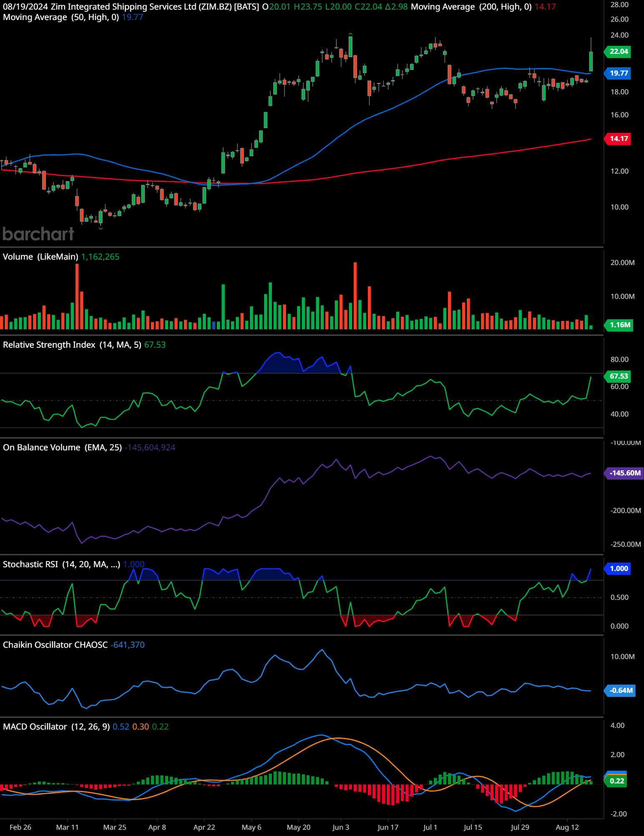Click the Moving Average (200, High, 0) label

[x=471, y=7]
